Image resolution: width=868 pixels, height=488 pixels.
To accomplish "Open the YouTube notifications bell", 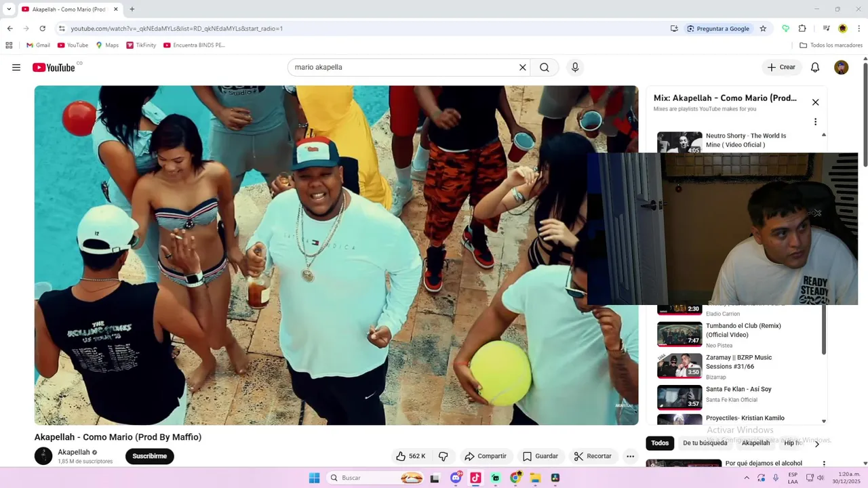I will click(x=815, y=67).
